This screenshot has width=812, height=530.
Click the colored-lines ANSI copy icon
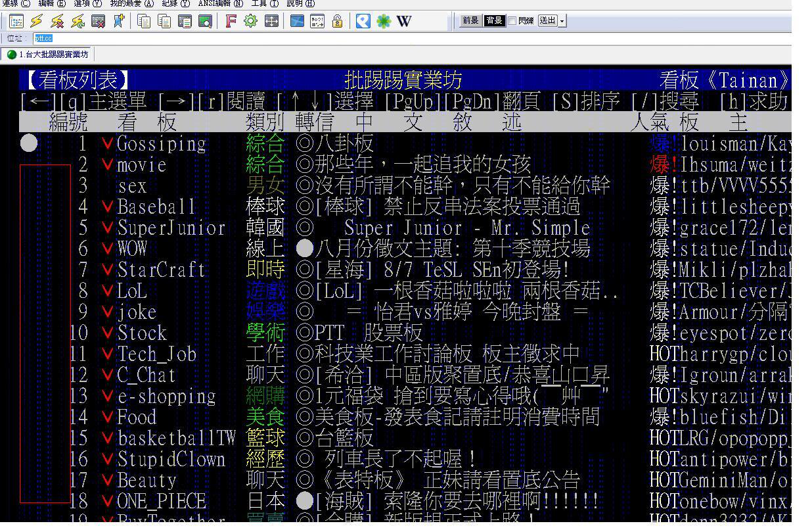click(185, 21)
